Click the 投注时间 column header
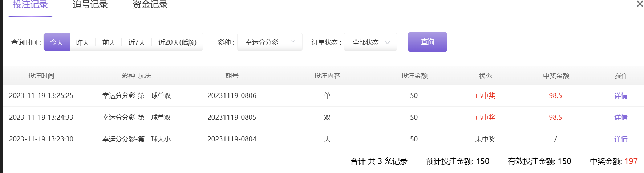Image resolution: width=644 pixels, height=173 pixels. click(x=41, y=76)
